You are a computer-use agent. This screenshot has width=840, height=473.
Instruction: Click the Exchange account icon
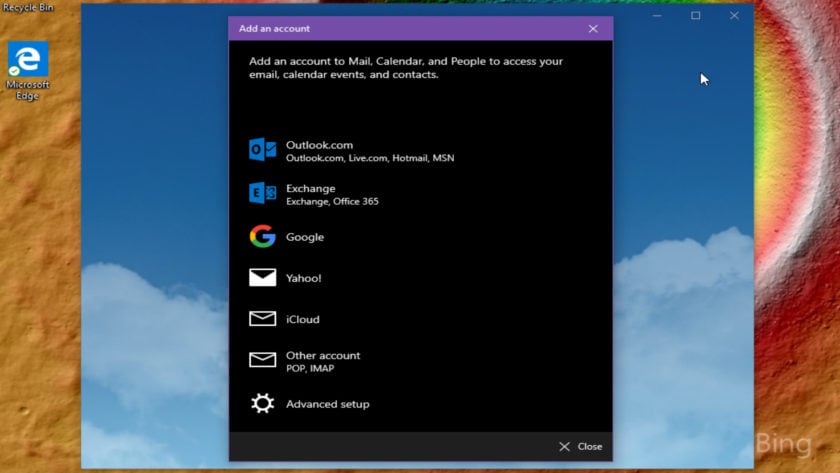(x=262, y=193)
